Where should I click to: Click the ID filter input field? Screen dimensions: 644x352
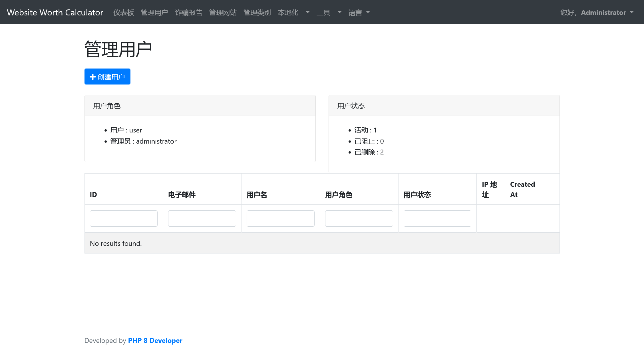(124, 218)
